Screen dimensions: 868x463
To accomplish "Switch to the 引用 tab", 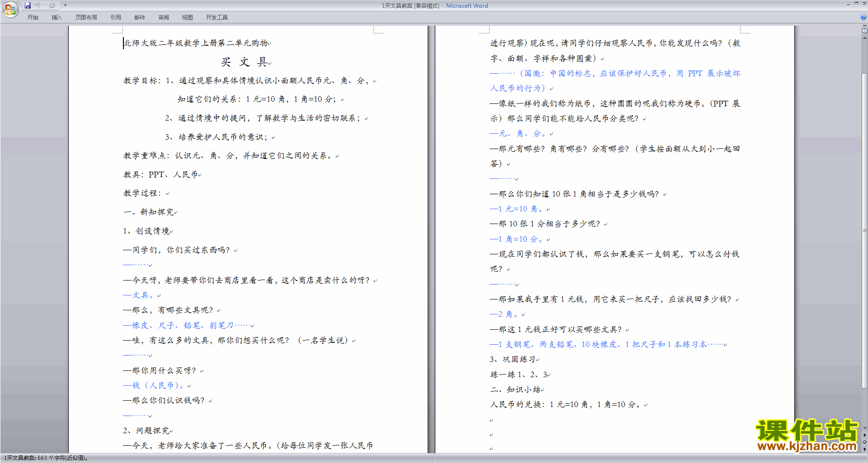I will click(116, 18).
